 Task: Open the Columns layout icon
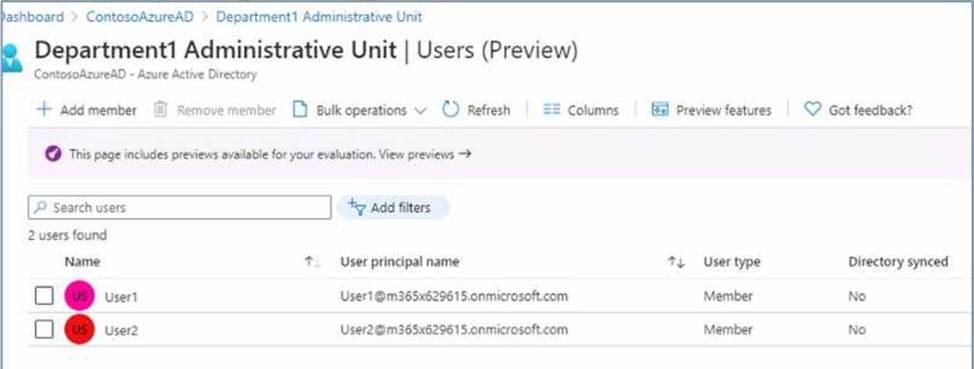pyautogui.click(x=552, y=110)
